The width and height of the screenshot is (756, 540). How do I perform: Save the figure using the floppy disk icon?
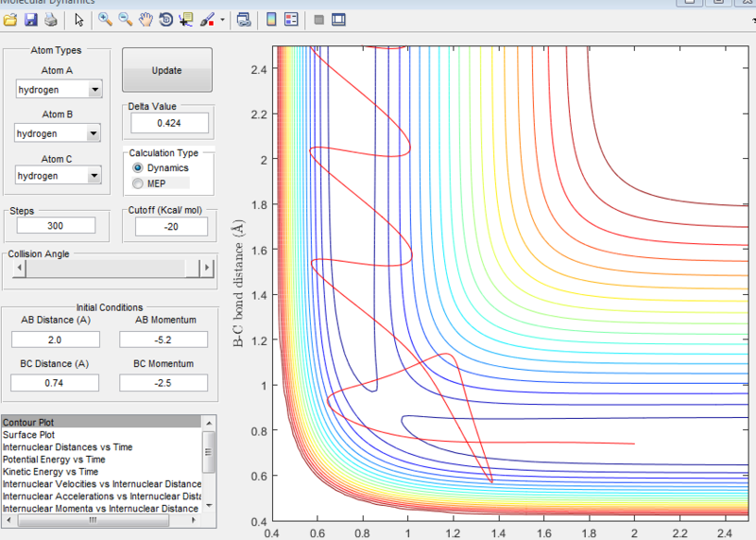pyautogui.click(x=30, y=19)
